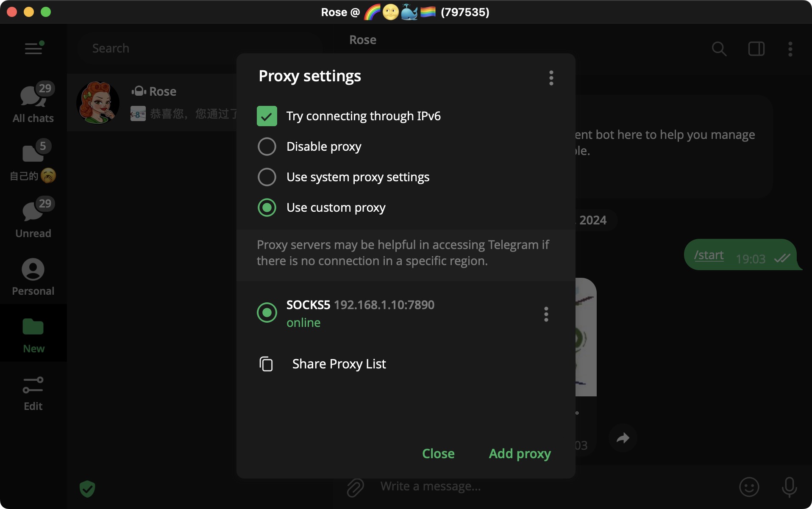Screen dimensions: 812x509
Task: Click the forward arrow share icon
Action: (623, 438)
